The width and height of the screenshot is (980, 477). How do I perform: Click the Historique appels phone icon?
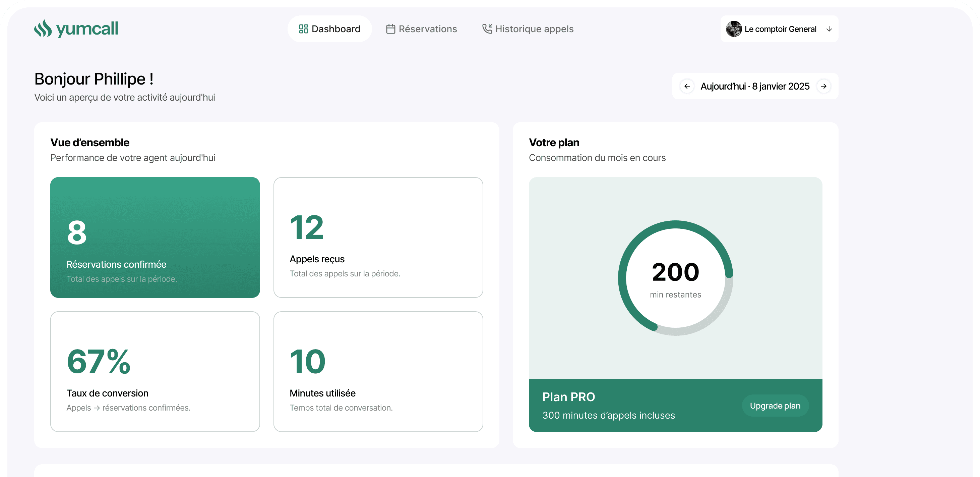point(487,29)
